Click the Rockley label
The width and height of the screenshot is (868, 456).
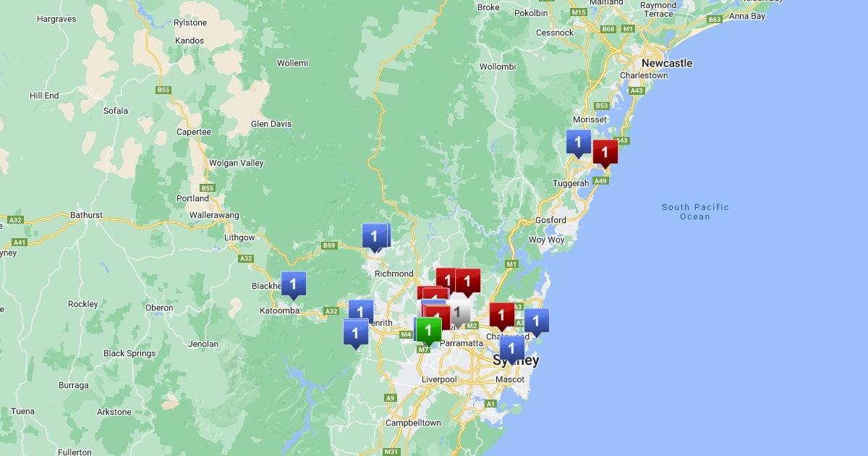pyautogui.click(x=83, y=304)
